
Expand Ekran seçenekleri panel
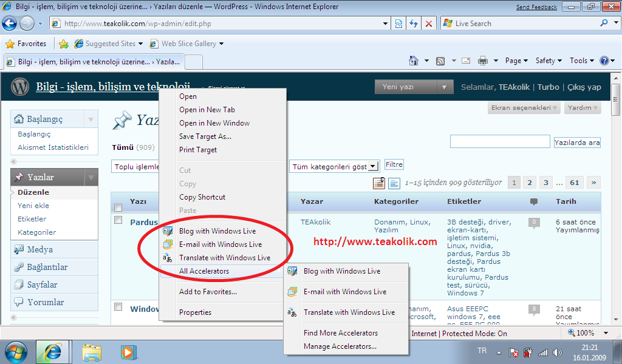[524, 108]
